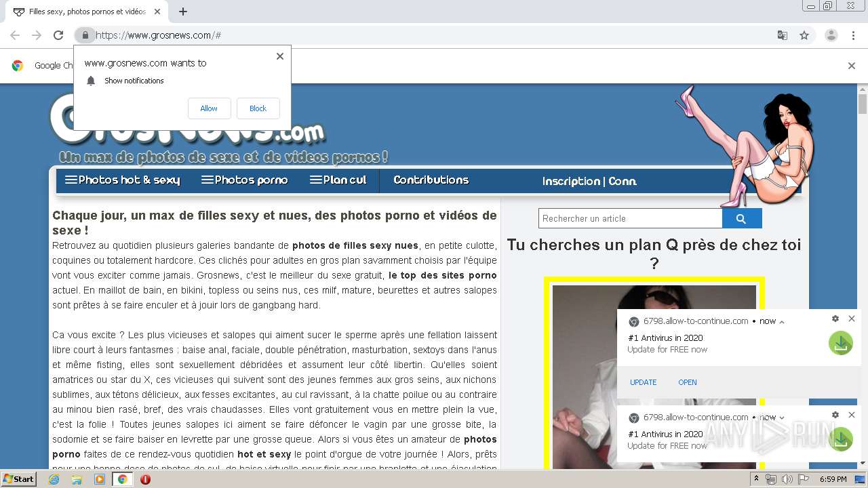Open the Photos hot & sexy menu
868x488 pixels.
[122, 180]
